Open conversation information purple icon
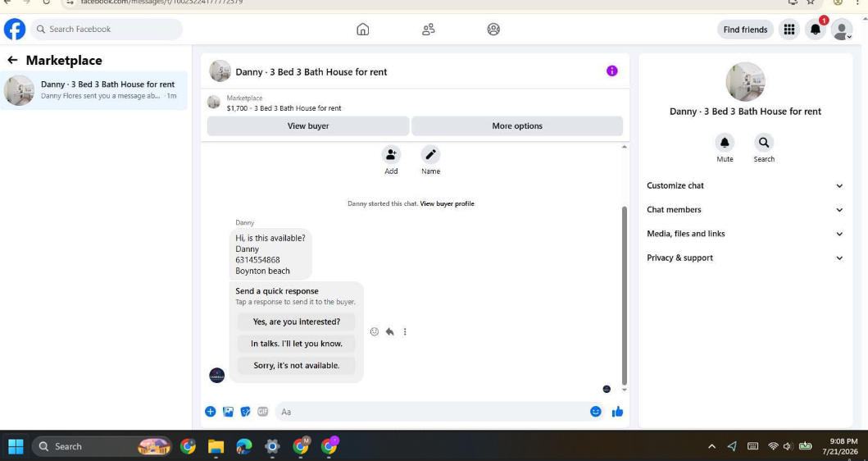The image size is (868, 461). (x=611, y=71)
